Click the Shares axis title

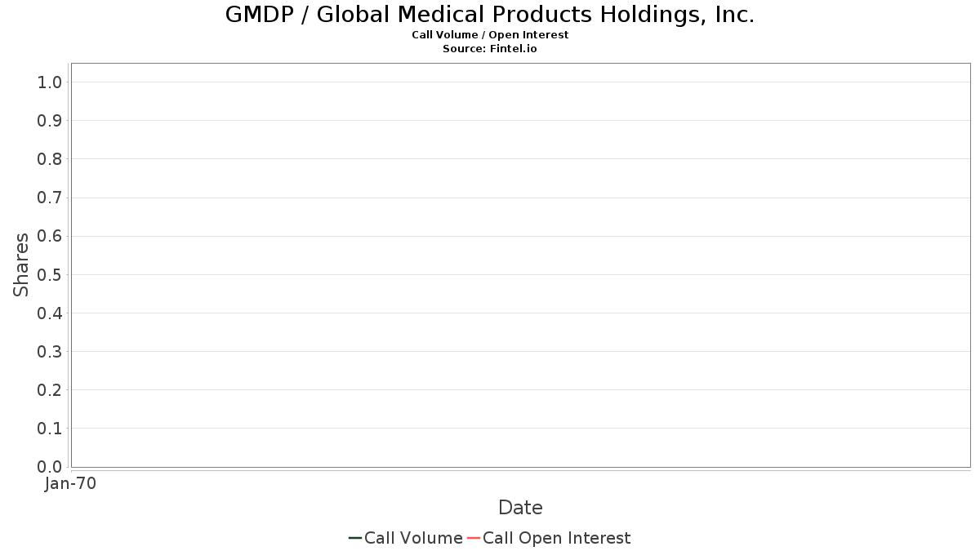pos(21,264)
